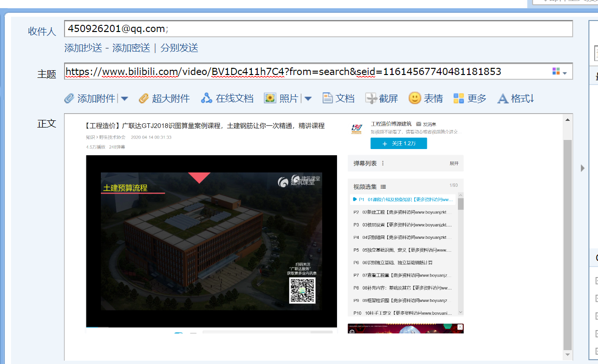Click the body editor vertical scrollbar thumb
Image resolution: width=598 pixels, height=364 pixels.
567,245
